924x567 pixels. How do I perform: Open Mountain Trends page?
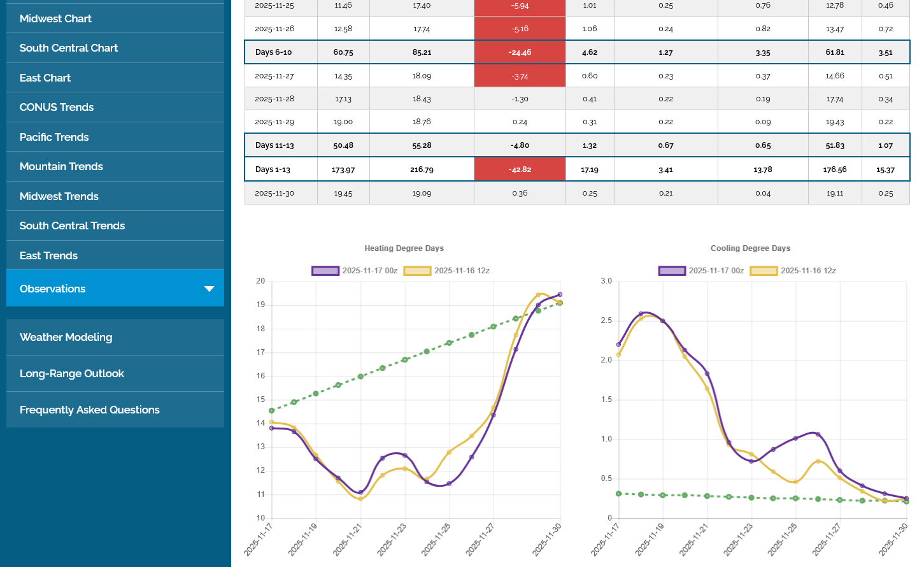tap(61, 166)
